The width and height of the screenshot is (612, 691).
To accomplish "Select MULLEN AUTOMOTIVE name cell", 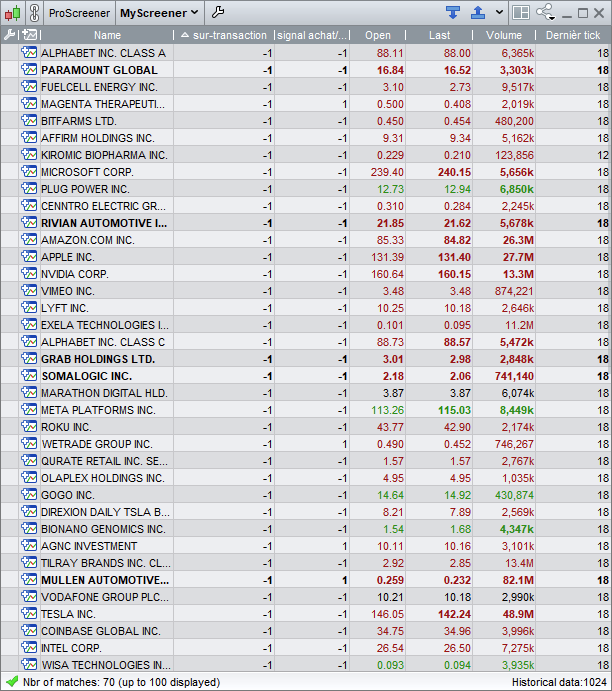I will (105, 580).
